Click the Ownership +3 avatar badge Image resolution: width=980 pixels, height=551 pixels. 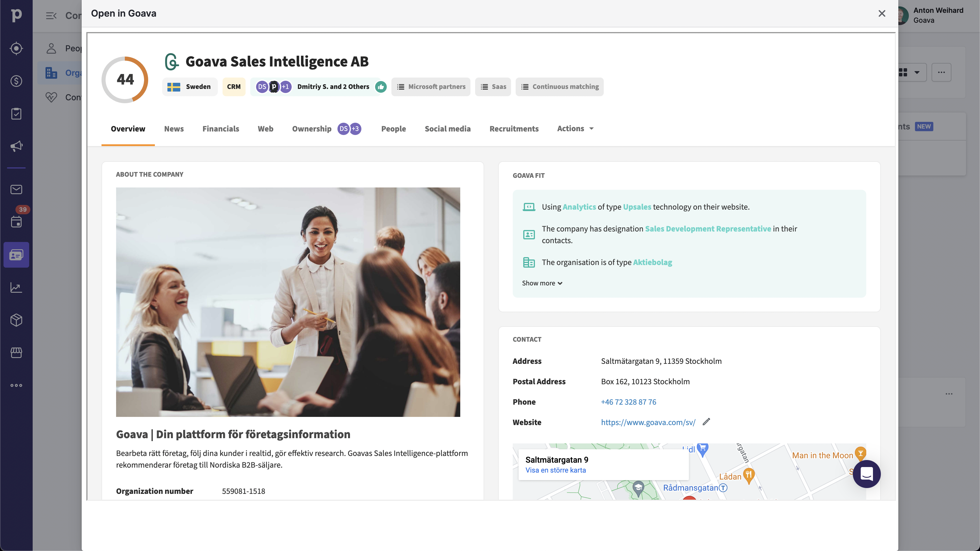[x=355, y=129]
